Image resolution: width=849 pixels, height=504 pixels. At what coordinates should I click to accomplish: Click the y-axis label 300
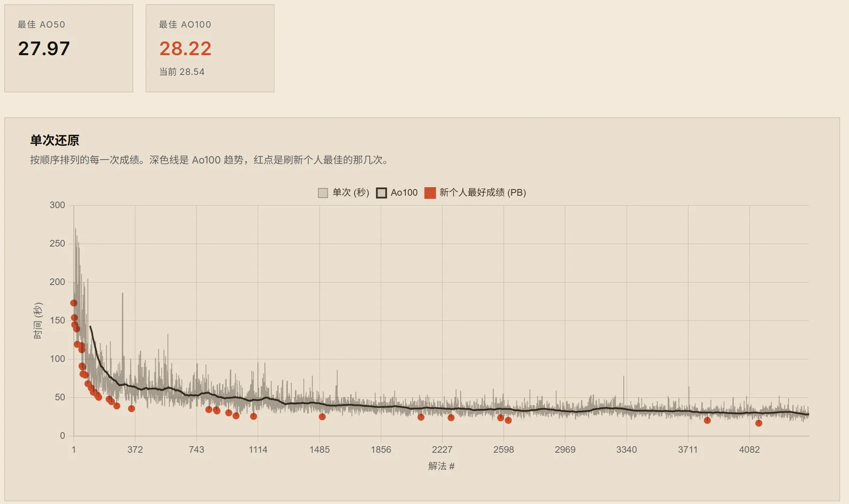(x=57, y=205)
